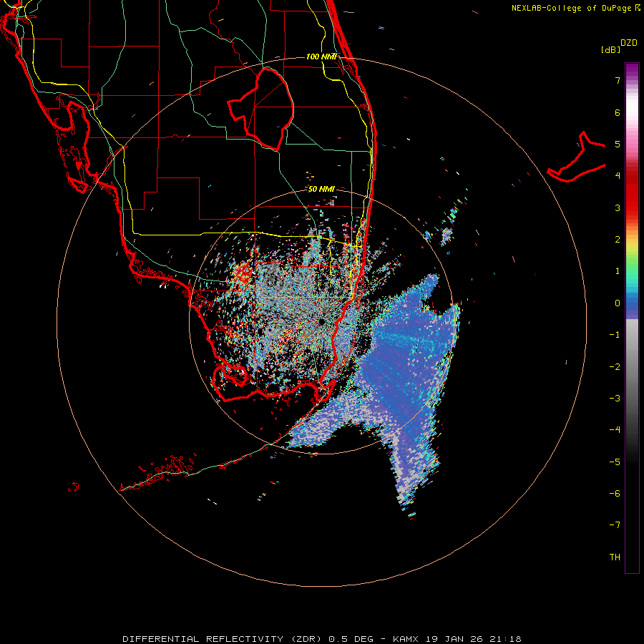Click the 100 NMI range ring label
The image size is (644, 644).
pyautogui.click(x=321, y=57)
